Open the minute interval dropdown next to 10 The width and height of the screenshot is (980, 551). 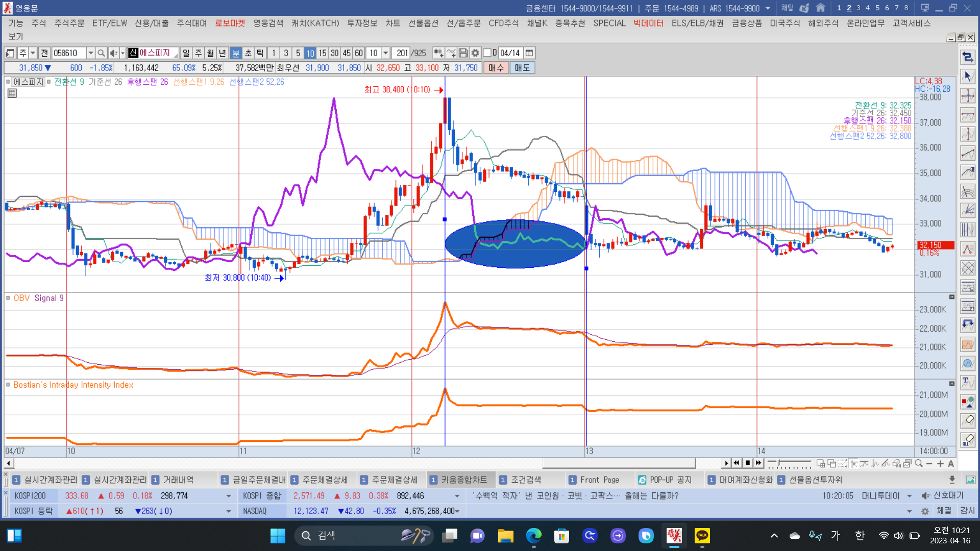(x=386, y=53)
